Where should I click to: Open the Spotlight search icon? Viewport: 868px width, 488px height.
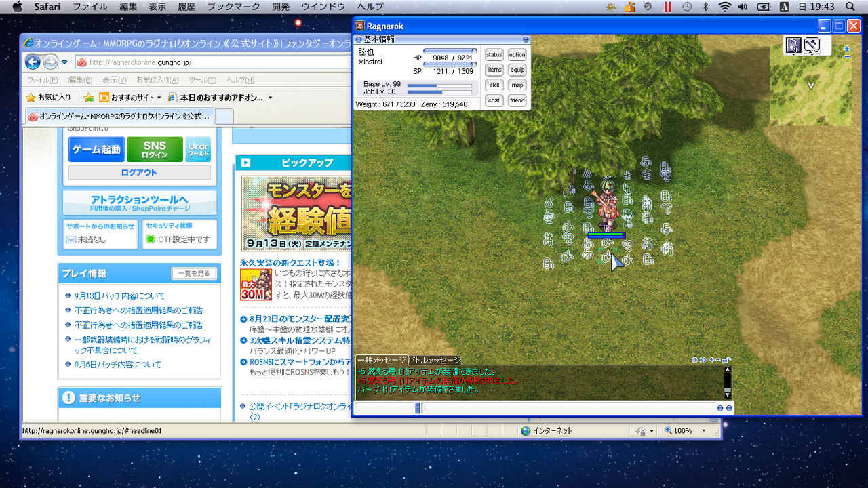point(851,7)
